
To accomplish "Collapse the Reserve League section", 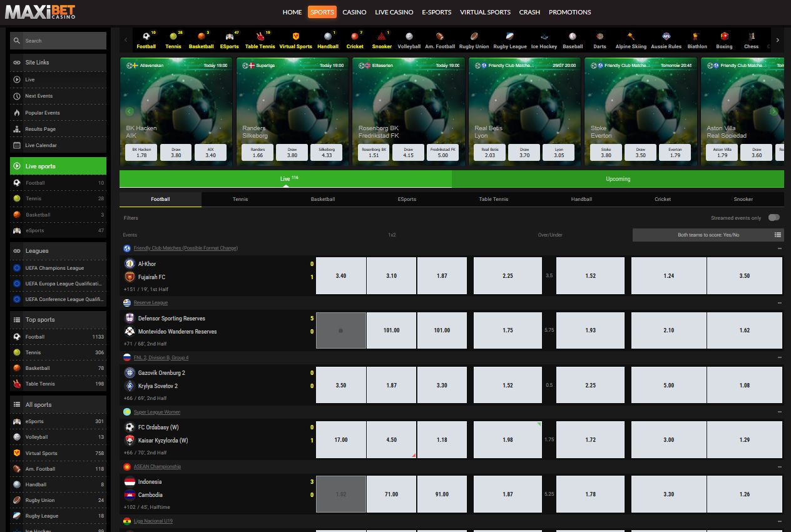I will click(x=780, y=303).
